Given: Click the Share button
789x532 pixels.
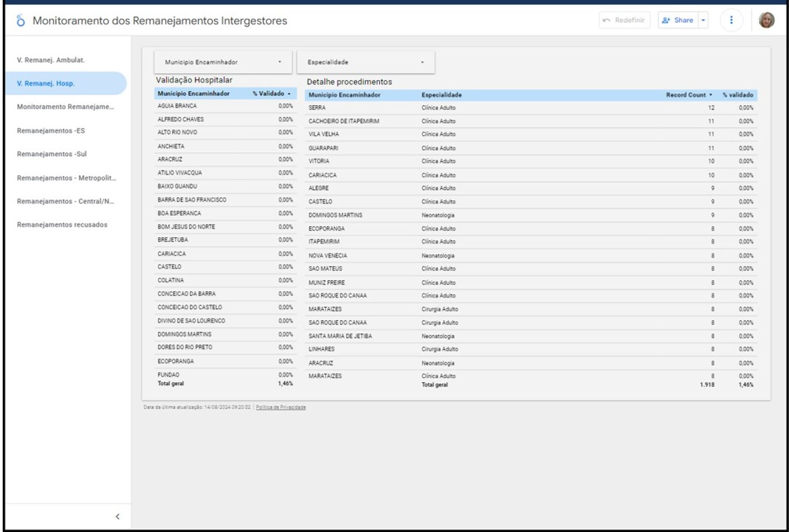Looking at the screenshot, I should (678, 20).
